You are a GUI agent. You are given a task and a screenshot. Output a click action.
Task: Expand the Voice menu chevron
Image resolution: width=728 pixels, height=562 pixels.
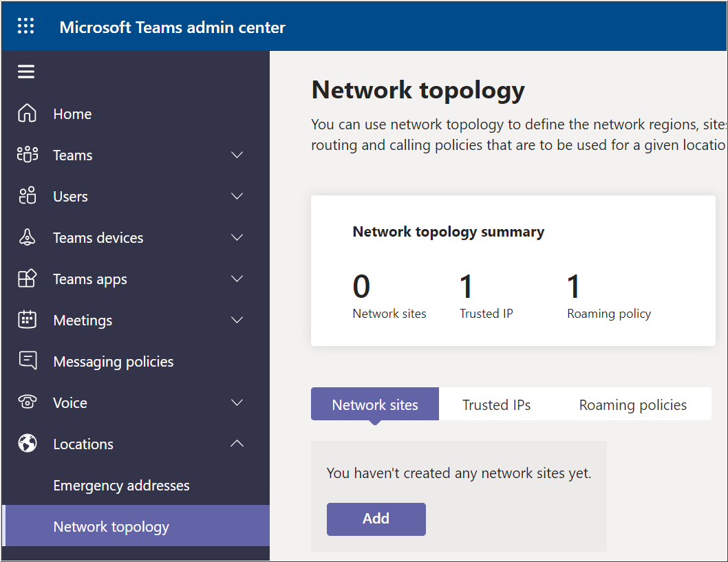pyautogui.click(x=237, y=403)
